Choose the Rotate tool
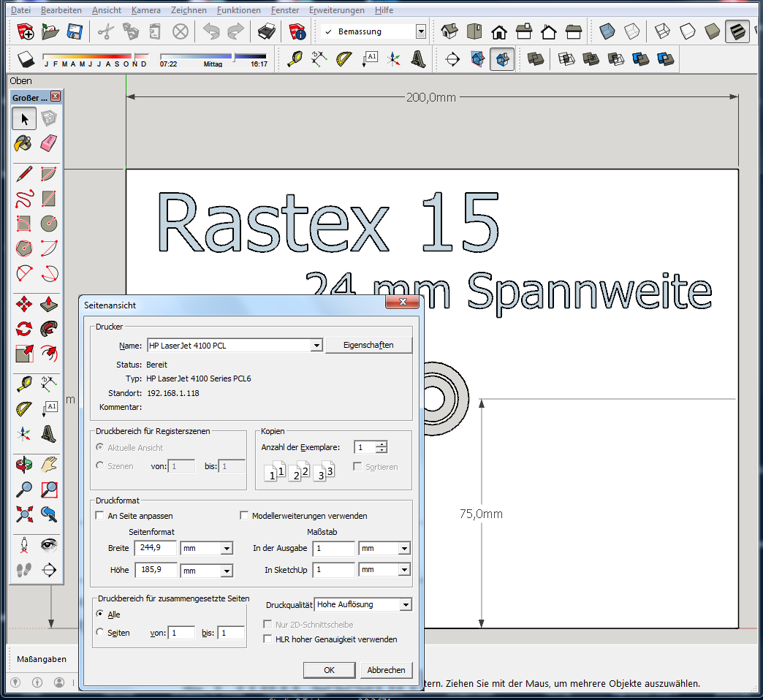 [x=24, y=328]
